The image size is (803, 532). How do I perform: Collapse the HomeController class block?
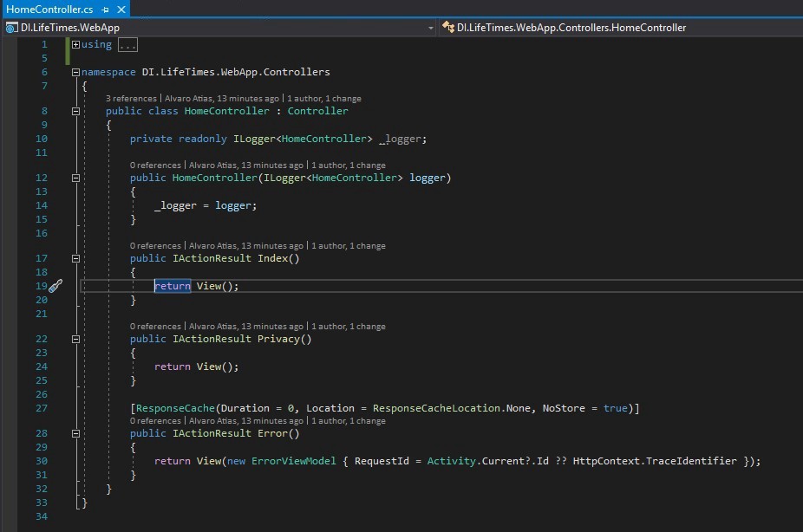point(76,111)
